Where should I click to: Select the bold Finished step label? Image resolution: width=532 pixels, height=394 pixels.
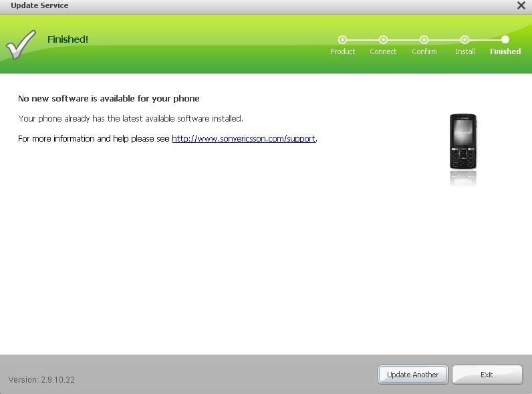coord(505,51)
